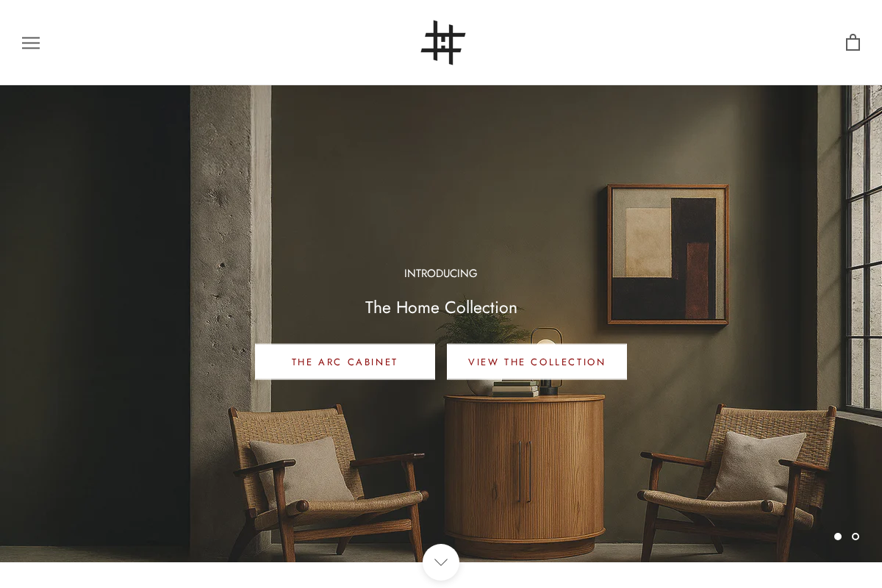Open The Arc Cabinet button

(x=345, y=362)
